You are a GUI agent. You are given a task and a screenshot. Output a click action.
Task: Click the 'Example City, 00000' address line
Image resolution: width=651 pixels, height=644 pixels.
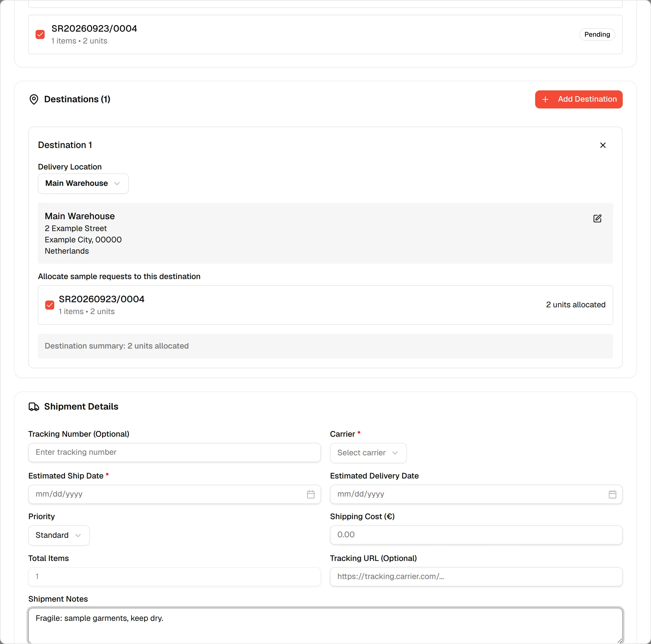tap(83, 240)
